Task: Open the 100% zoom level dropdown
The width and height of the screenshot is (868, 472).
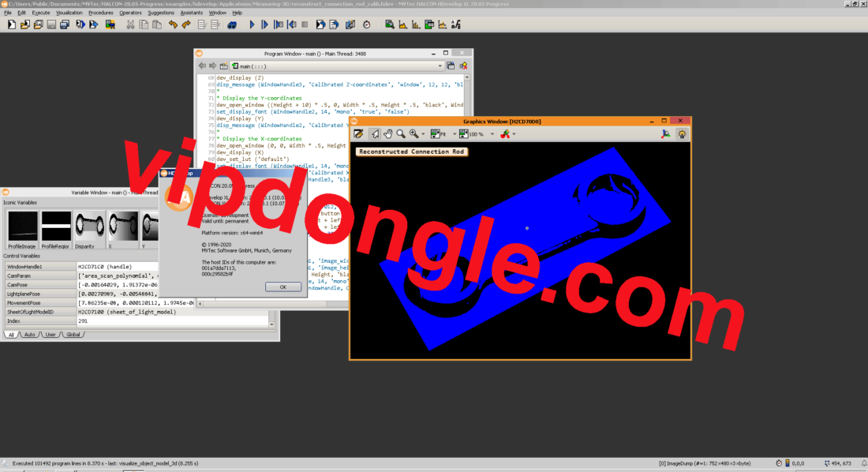Action: [491, 133]
